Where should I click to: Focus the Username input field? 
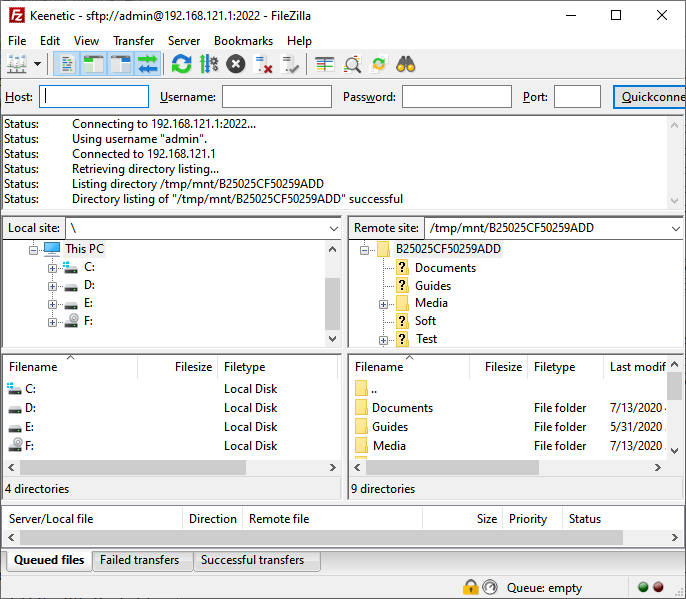coord(276,96)
